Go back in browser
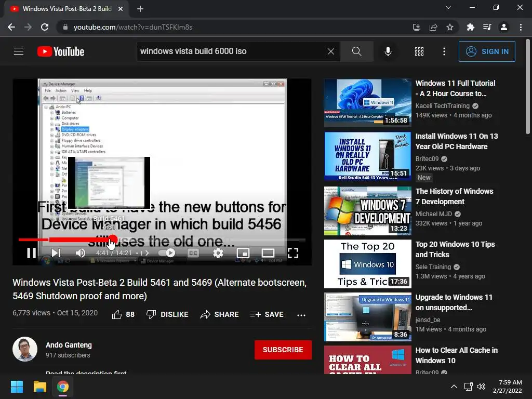The width and height of the screenshot is (532, 399). [11, 27]
